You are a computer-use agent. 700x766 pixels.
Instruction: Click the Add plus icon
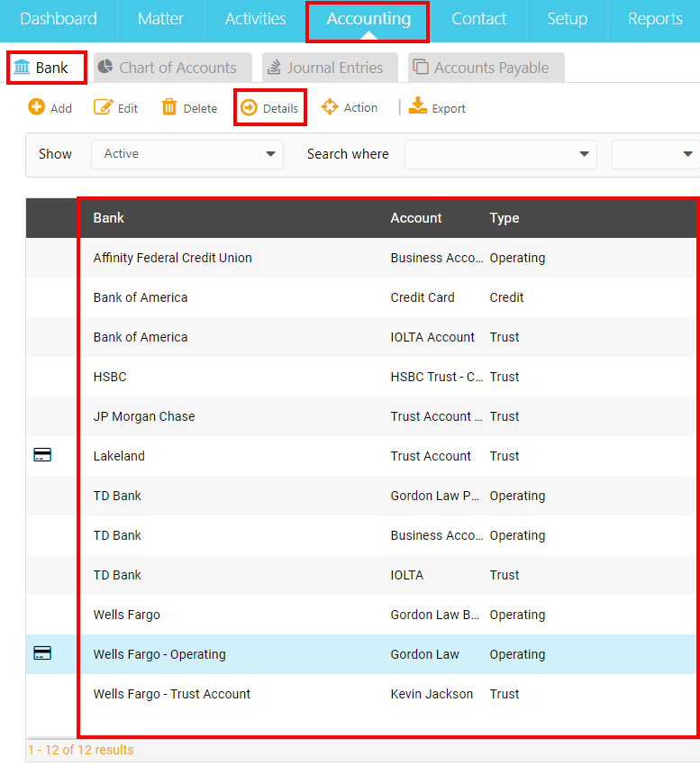[x=36, y=106]
